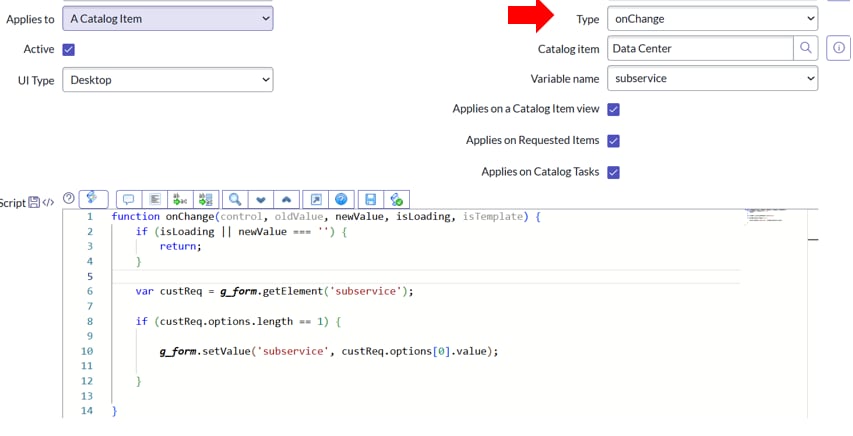Find previous occurrence with up arrow
Viewport: 853px width, 436px height.
(x=286, y=199)
